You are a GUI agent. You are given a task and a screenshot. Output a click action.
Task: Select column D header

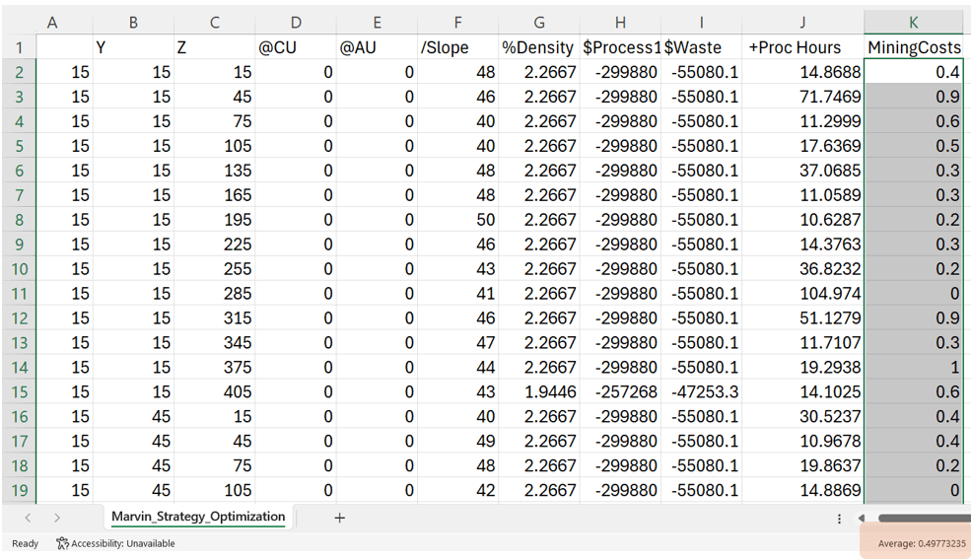296,23
